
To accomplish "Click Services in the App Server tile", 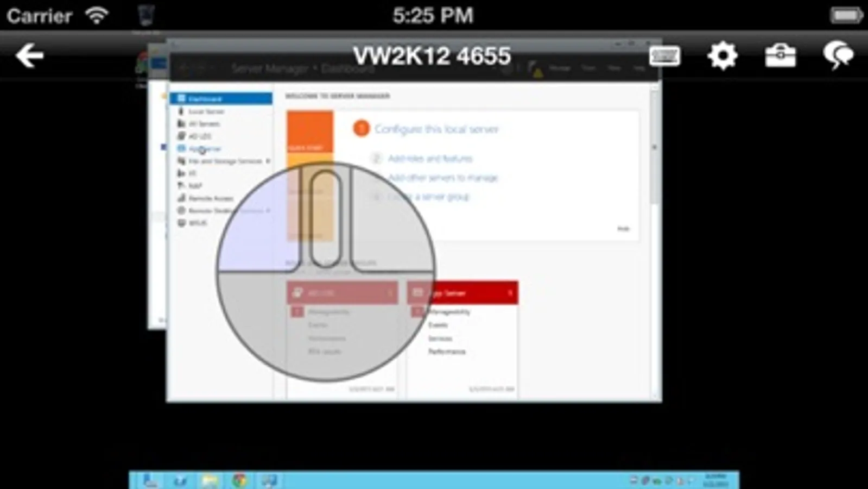I will pos(440,338).
